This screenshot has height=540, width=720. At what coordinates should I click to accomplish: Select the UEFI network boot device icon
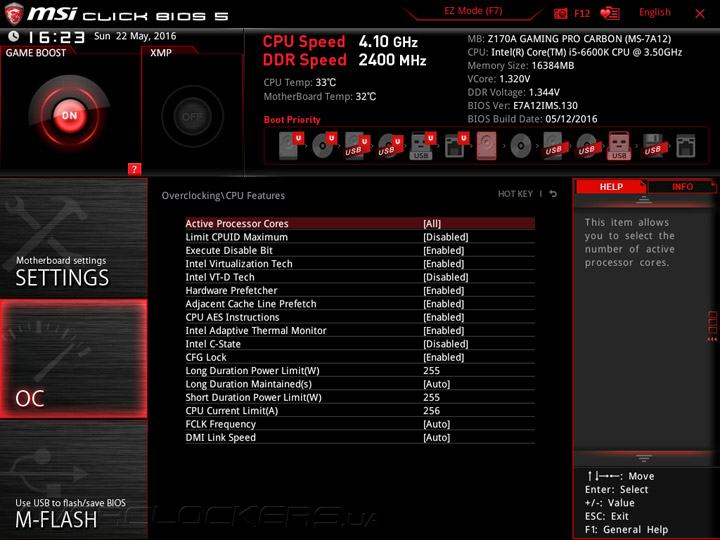tap(456, 146)
